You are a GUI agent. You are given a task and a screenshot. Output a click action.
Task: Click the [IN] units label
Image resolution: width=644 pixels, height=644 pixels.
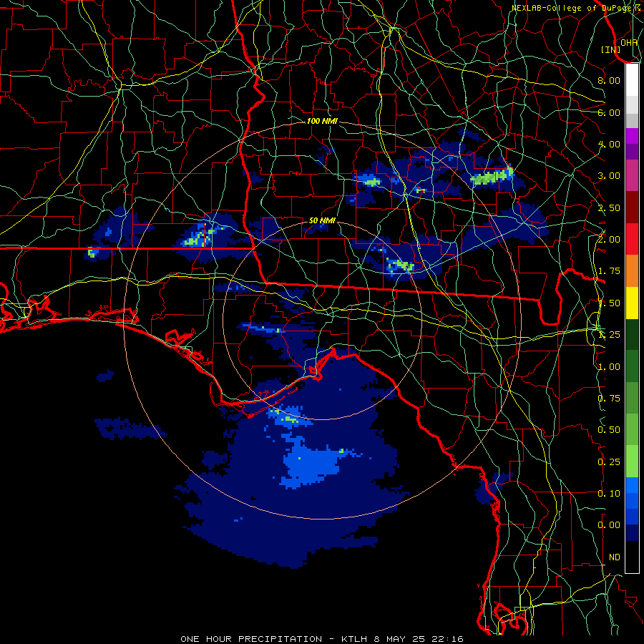tap(611, 50)
